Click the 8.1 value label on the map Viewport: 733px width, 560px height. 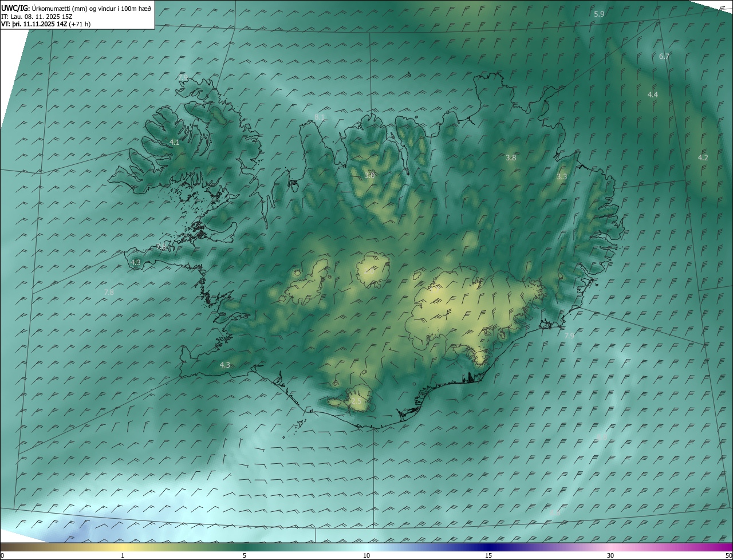tap(320, 117)
